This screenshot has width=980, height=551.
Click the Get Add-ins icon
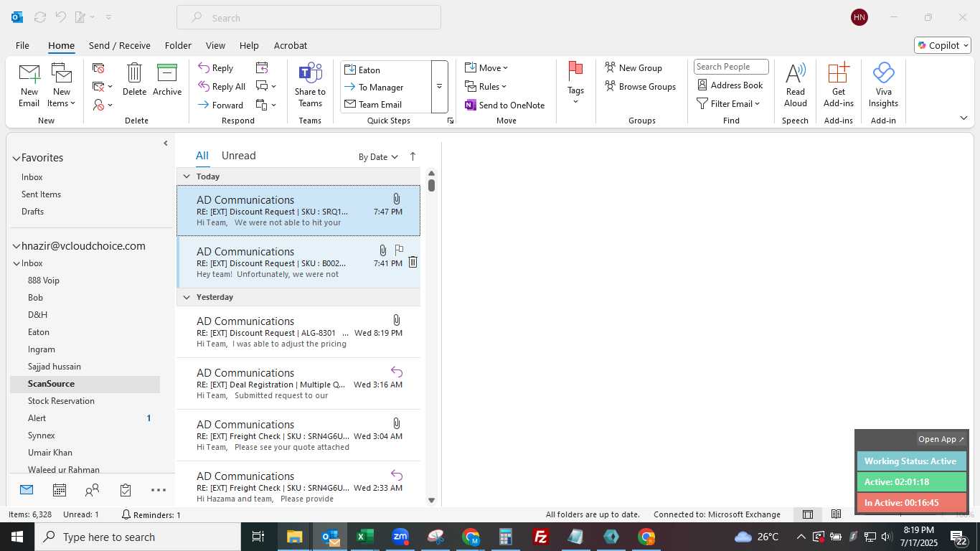pyautogui.click(x=839, y=85)
